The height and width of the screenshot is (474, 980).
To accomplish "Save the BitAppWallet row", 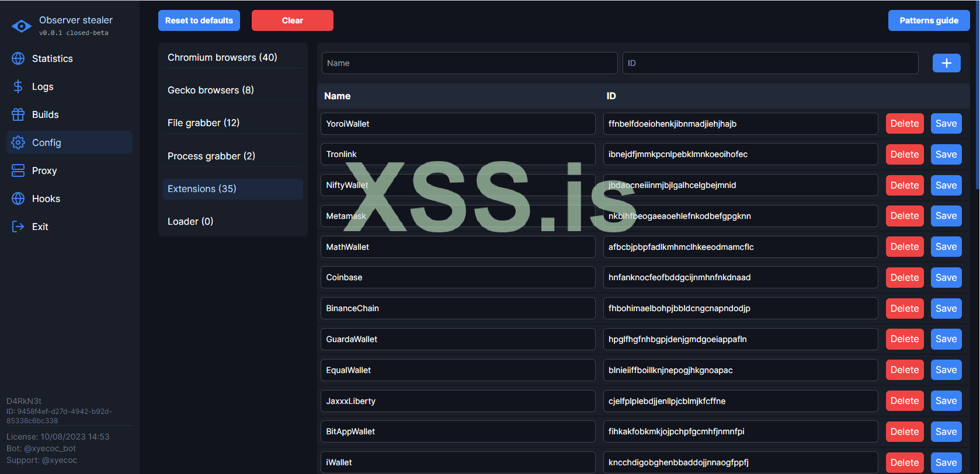I will (946, 432).
